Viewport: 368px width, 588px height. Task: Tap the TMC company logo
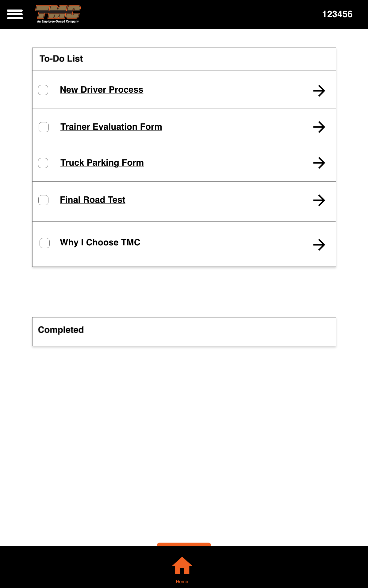point(58,14)
